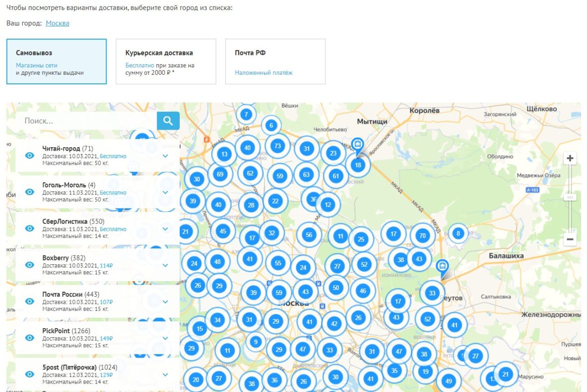Toggle visibility of Читай-город pickup points

point(29,156)
